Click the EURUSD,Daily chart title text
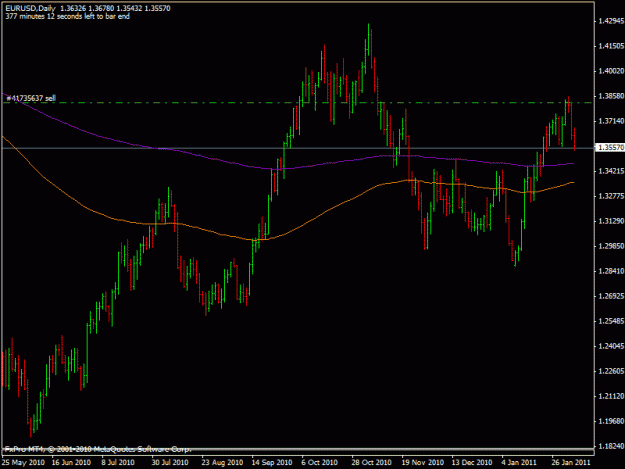Viewport: 625px width, 469px height. tap(30, 8)
